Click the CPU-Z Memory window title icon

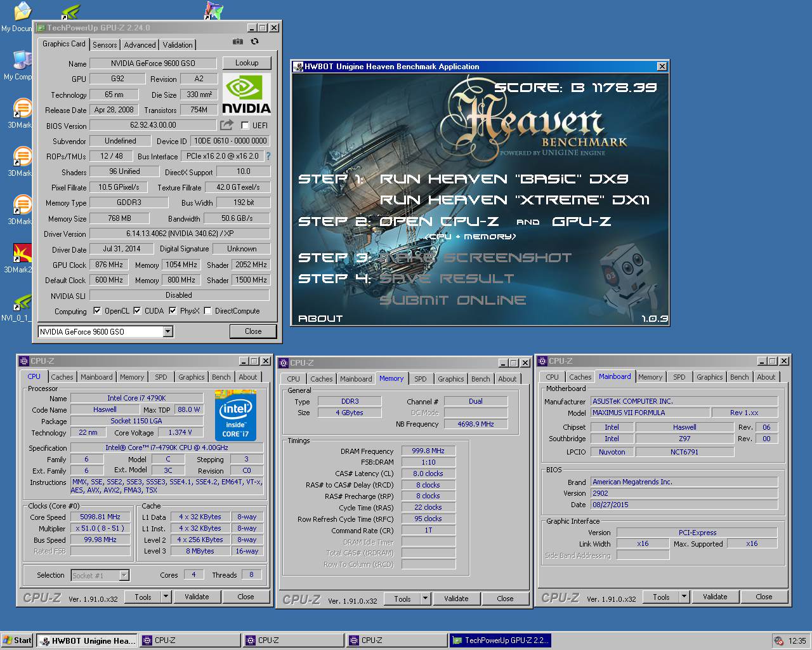[x=284, y=363]
